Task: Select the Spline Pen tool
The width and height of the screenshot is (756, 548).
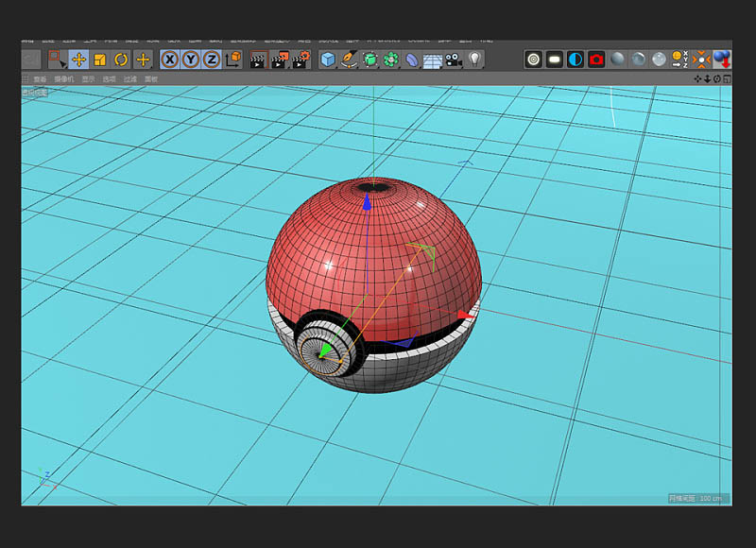Action: tap(349, 60)
